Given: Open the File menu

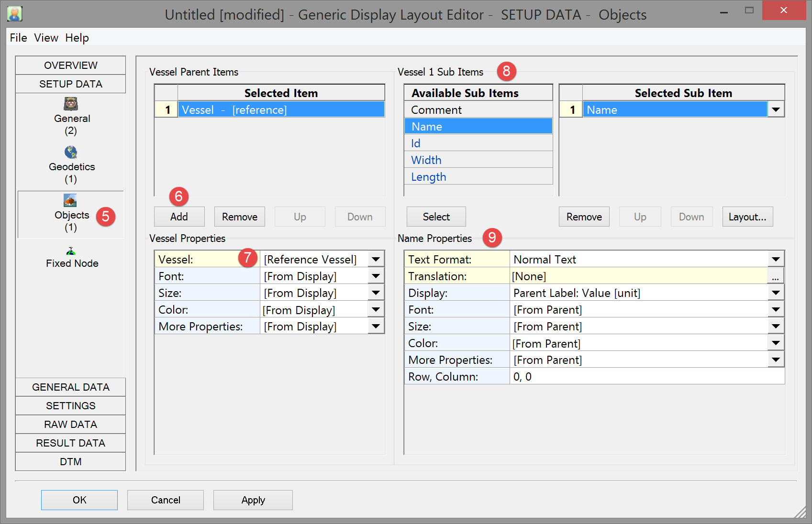Looking at the screenshot, I should [x=18, y=38].
